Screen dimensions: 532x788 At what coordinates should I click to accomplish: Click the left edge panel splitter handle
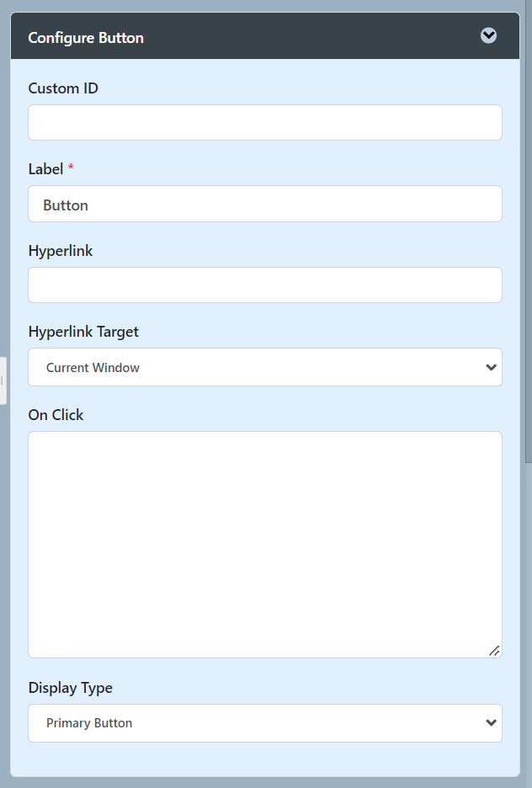coord(3,381)
